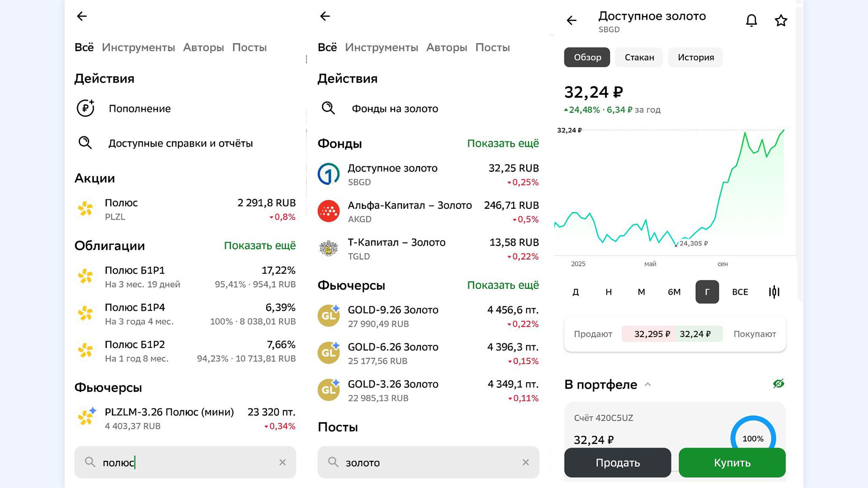868x488 pixels.
Task: Clear the 'полюс' search field
Action: 283,462
